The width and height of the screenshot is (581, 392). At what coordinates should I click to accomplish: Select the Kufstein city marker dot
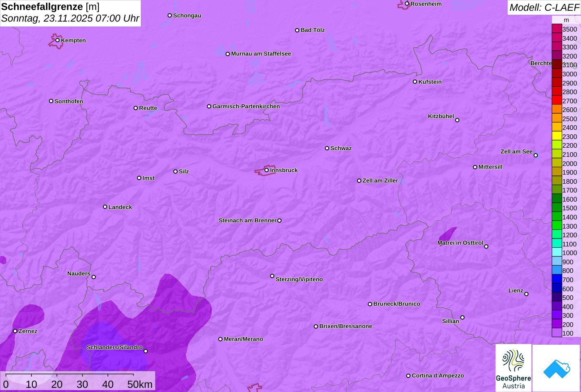(x=415, y=82)
